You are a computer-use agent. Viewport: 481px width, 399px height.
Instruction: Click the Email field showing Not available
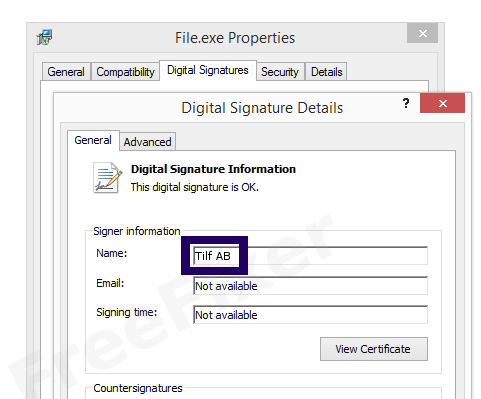click(310, 286)
